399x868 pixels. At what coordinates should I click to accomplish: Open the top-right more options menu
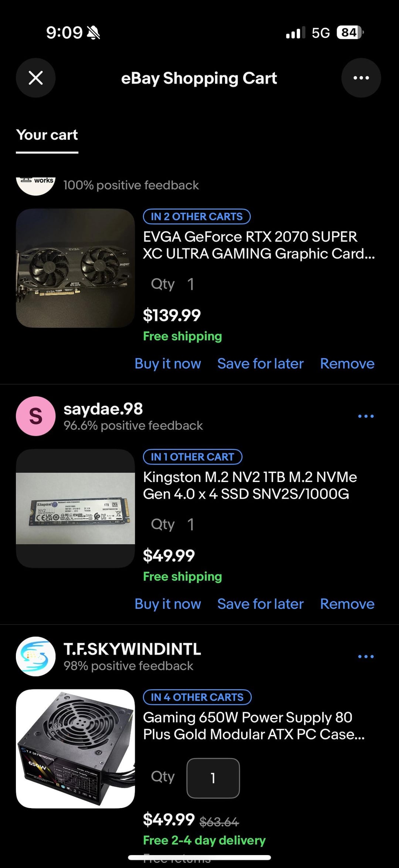coord(361,78)
